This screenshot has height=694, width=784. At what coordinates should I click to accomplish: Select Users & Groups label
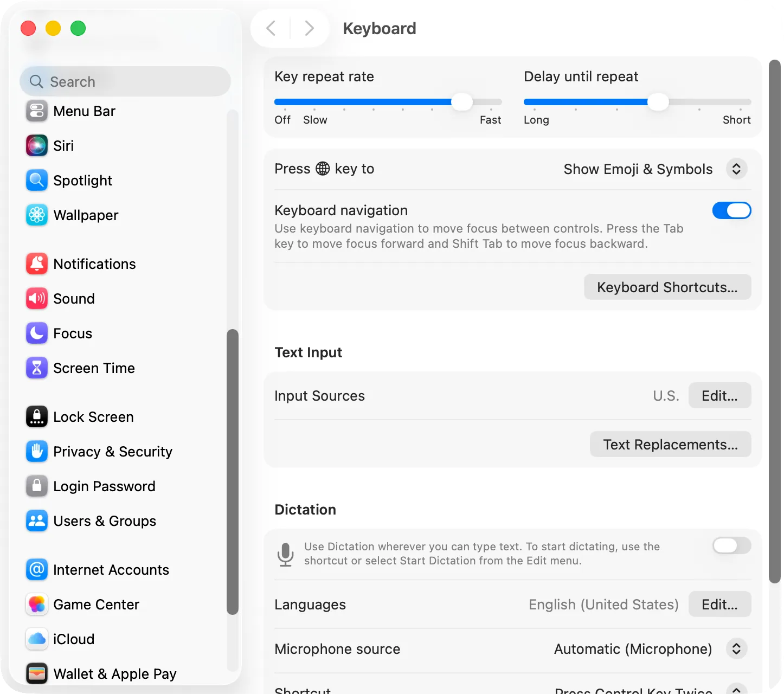(105, 521)
